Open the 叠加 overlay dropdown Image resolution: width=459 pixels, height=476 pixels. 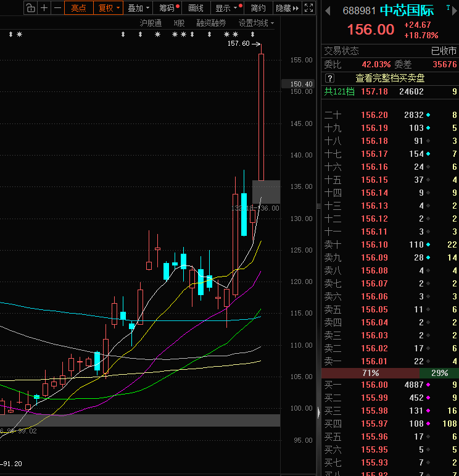pyautogui.click(x=138, y=8)
